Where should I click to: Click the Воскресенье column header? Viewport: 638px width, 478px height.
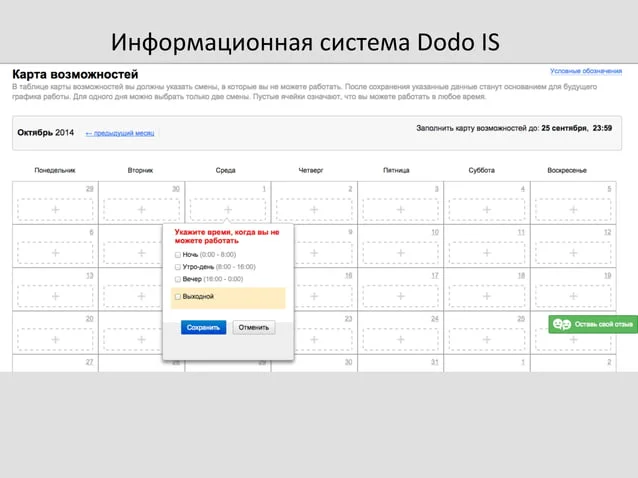coord(567,170)
